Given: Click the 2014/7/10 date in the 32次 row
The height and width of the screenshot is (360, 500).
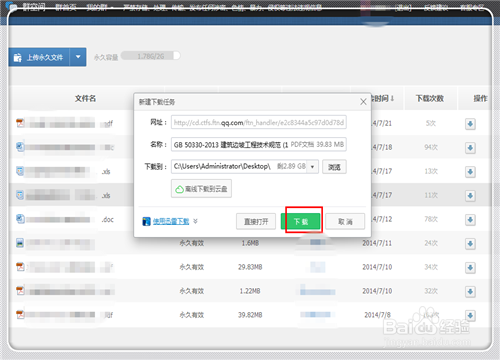Looking at the screenshot, I should pos(377,291).
